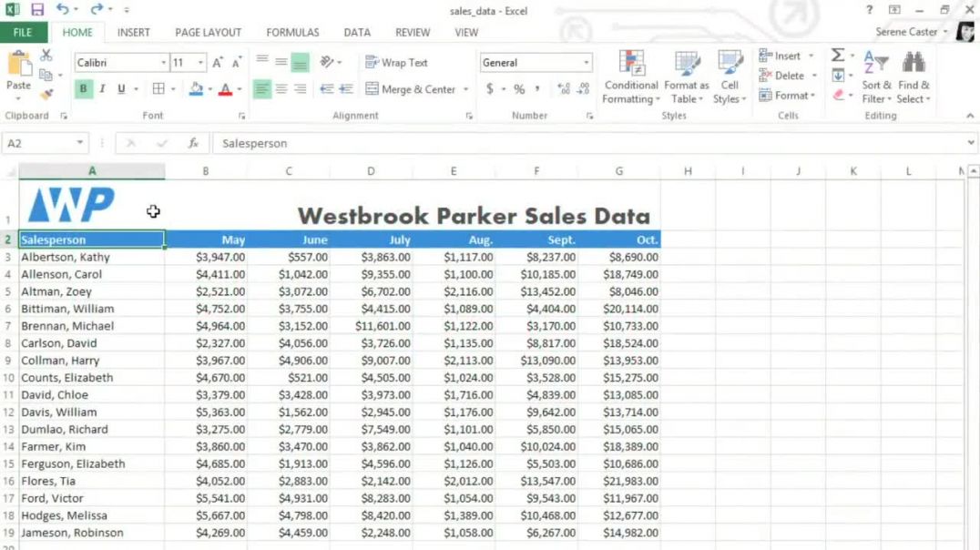Click the Name Box showing A2
The image size is (980, 550).
[45, 143]
